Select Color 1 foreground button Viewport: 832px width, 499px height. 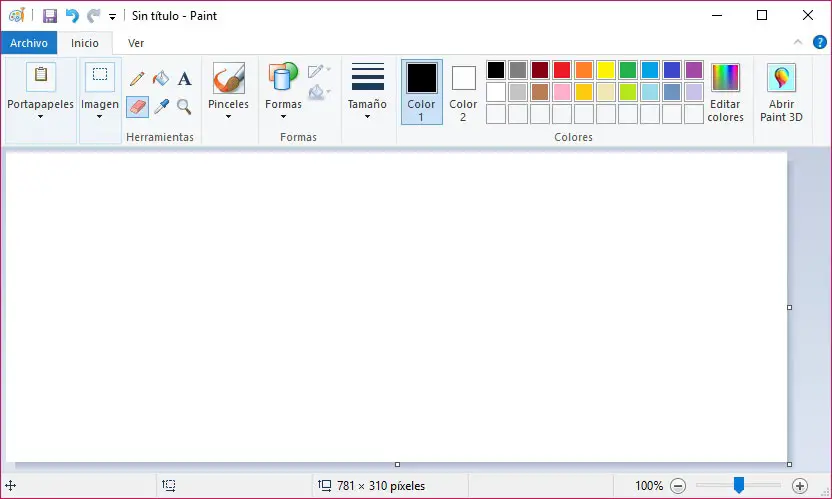(421, 92)
